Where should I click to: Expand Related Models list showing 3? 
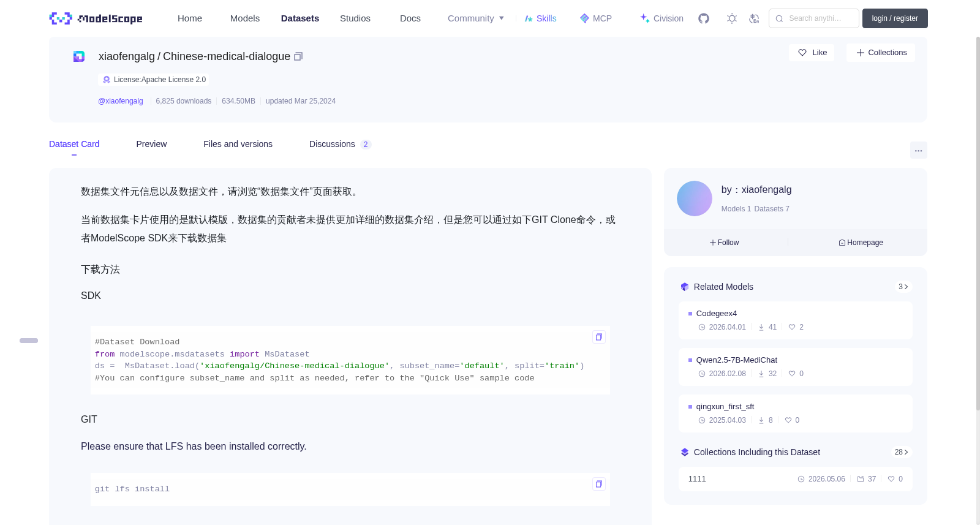tap(903, 287)
